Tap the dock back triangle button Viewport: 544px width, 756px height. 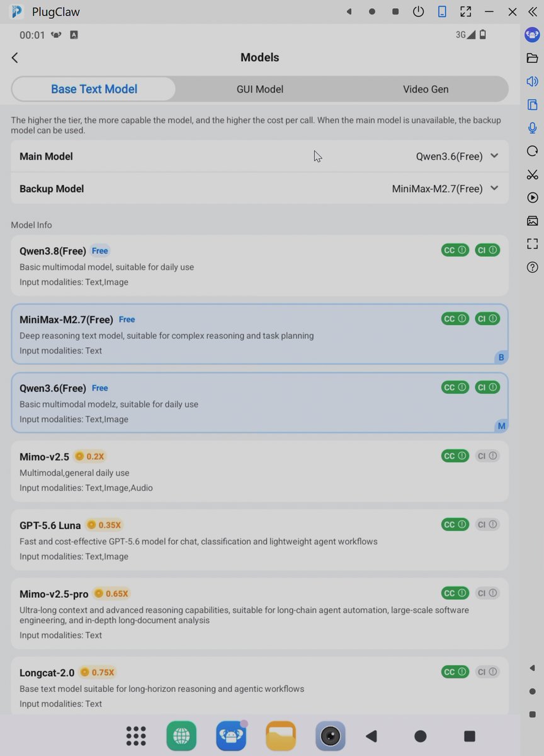[371, 736]
